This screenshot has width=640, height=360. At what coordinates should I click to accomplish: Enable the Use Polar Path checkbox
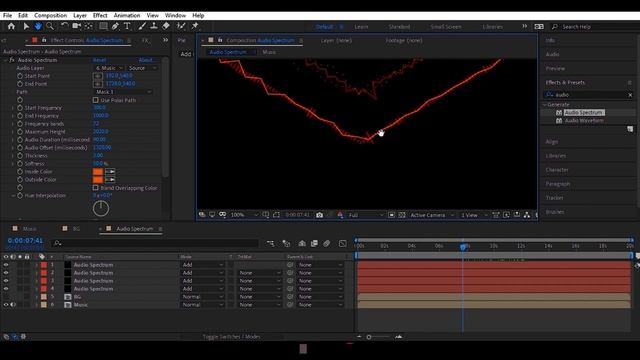click(x=96, y=100)
